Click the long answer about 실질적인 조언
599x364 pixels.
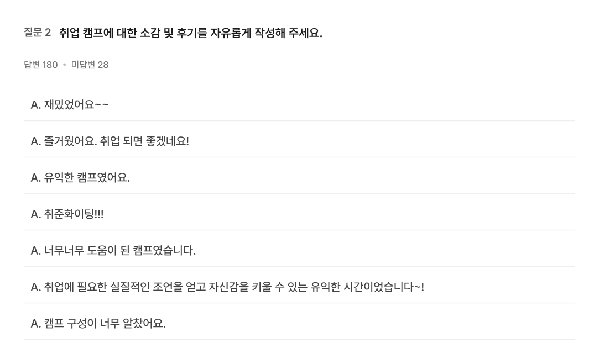299,287
